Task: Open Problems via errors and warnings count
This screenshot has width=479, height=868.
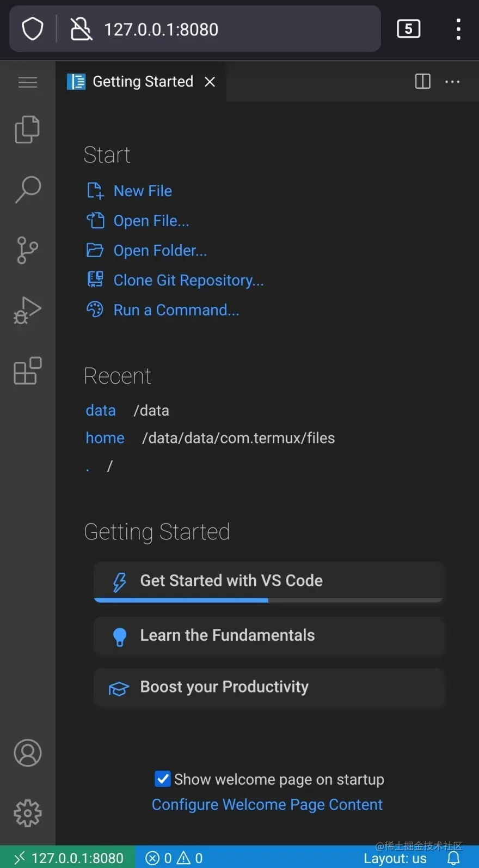Action: (x=174, y=858)
